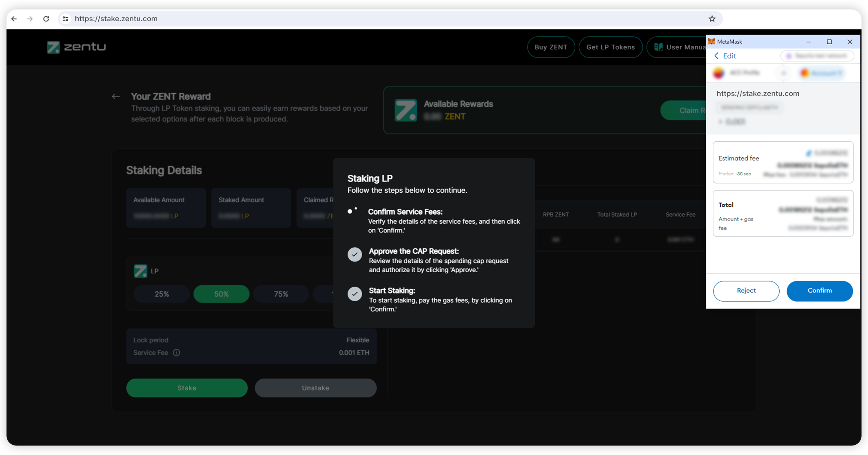Click the Service Fee info icon

point(176,353)
